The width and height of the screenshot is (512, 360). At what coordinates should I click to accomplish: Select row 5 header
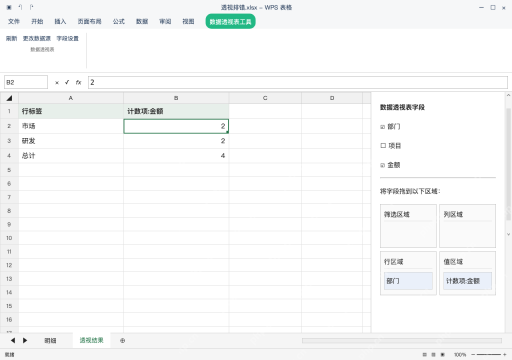pyautogui.click(x=9, y=170)
